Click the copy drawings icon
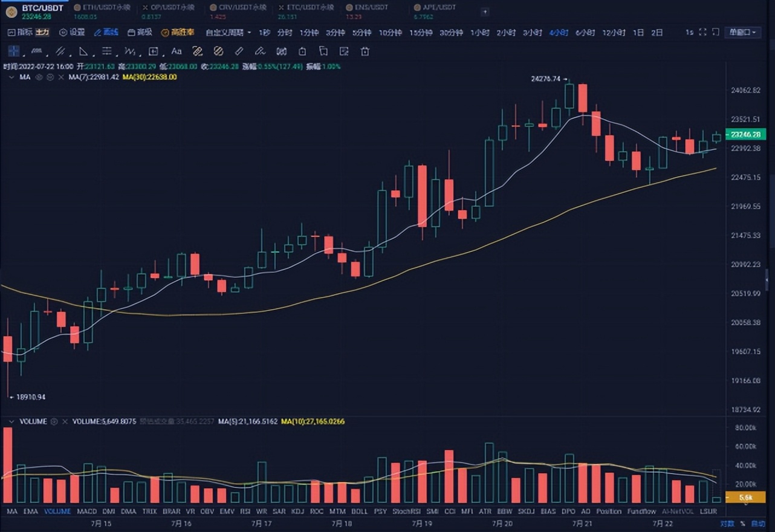 323,51
